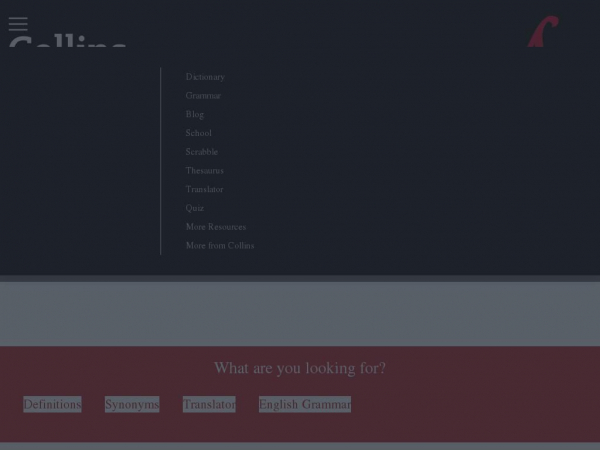Go to Blog in the menu

194,115
